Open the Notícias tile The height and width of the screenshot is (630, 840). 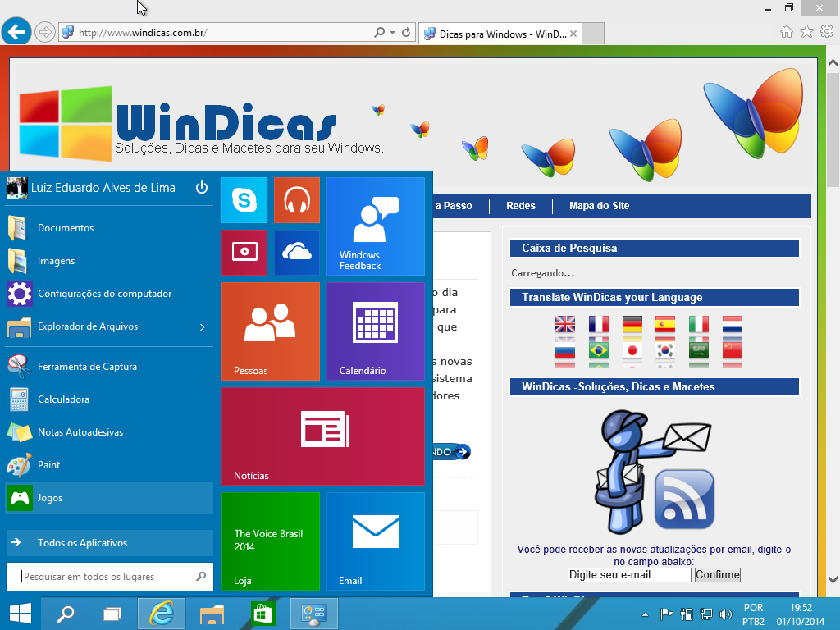coord(323,436)
